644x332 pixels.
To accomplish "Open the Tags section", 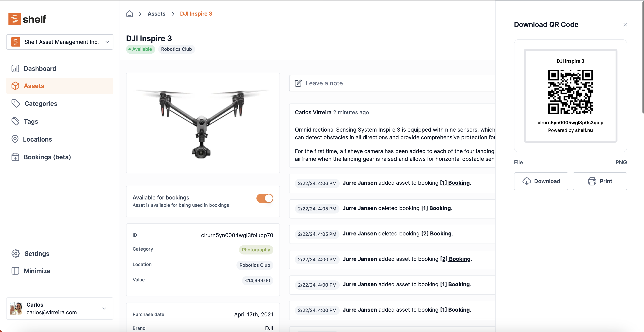I will click(31, 121).
